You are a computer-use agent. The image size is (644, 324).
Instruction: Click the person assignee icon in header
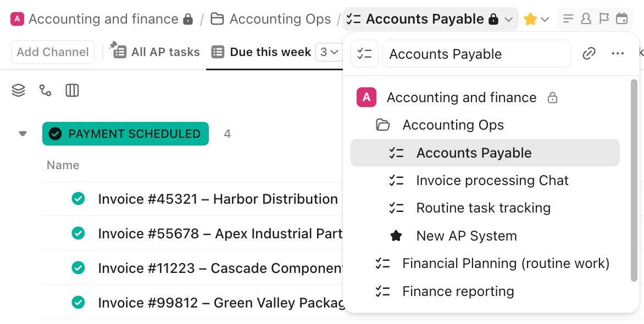click(586, 19)
